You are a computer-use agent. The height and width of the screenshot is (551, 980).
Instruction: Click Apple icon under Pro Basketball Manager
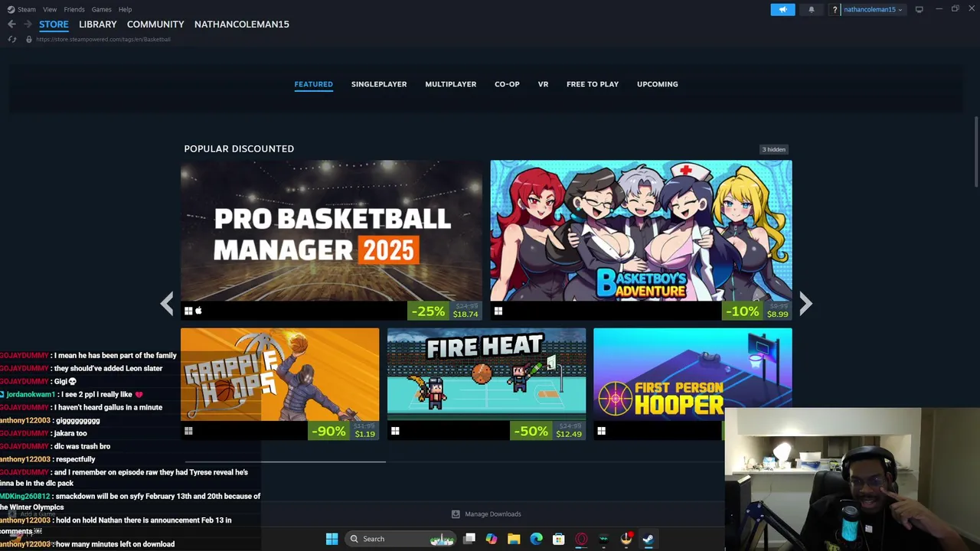(x=198, y=311)
